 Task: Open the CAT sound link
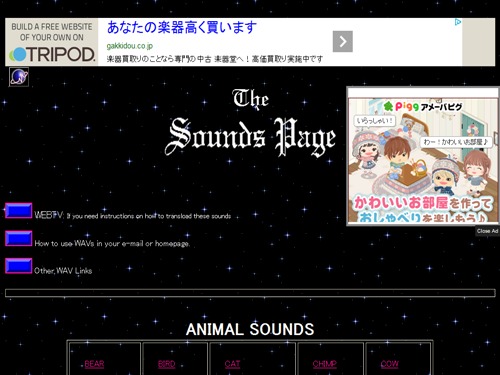pyautogui.click(x=232, y=364)
